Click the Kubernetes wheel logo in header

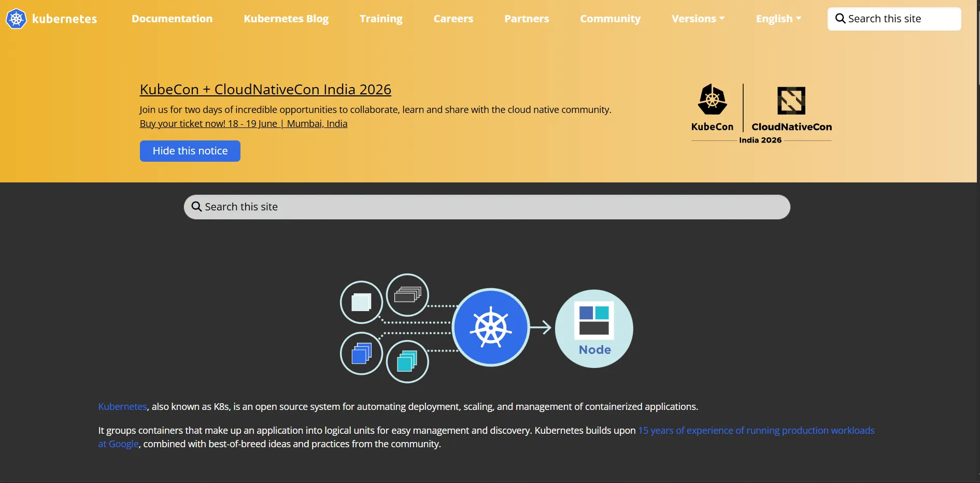pos(16,19)
